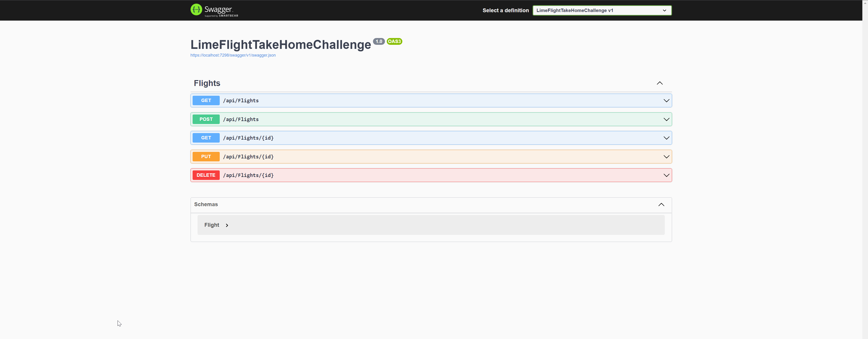Image resolution: width=868 pixels, height=339 pixels.
Task: Click the PUT badge on /api/Flights/{id}
Action: coord(205,157)
